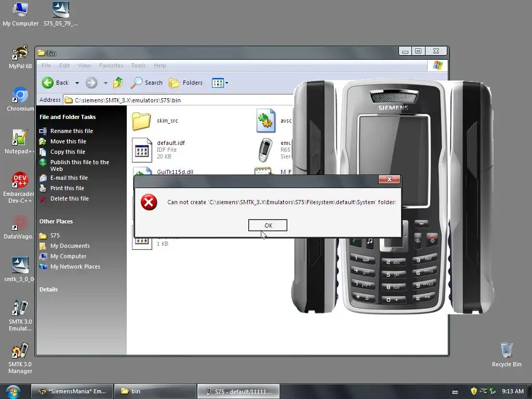Select the avsc file icon
Image resolution: width=532 pixels, height=399 pixels.
click(x=266, y=121)
